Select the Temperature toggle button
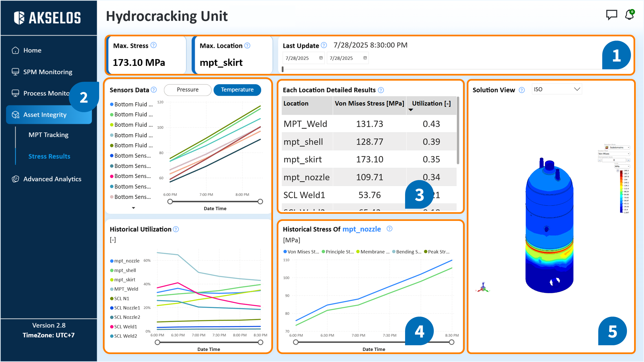 pos(237,90)
